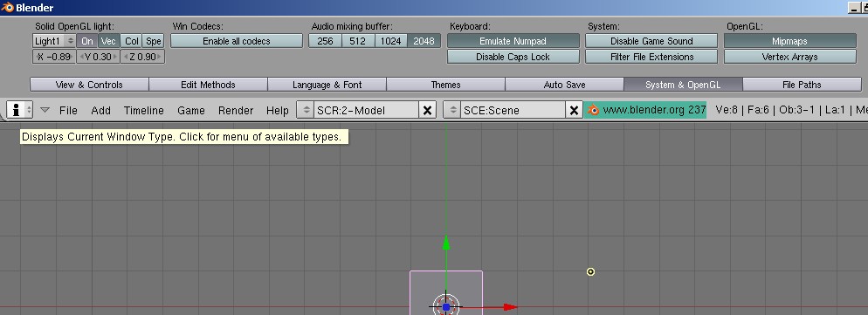Toggle Filter File Extensions option
The width and height of the screenshot is (868, 315).
coord(651,57)
